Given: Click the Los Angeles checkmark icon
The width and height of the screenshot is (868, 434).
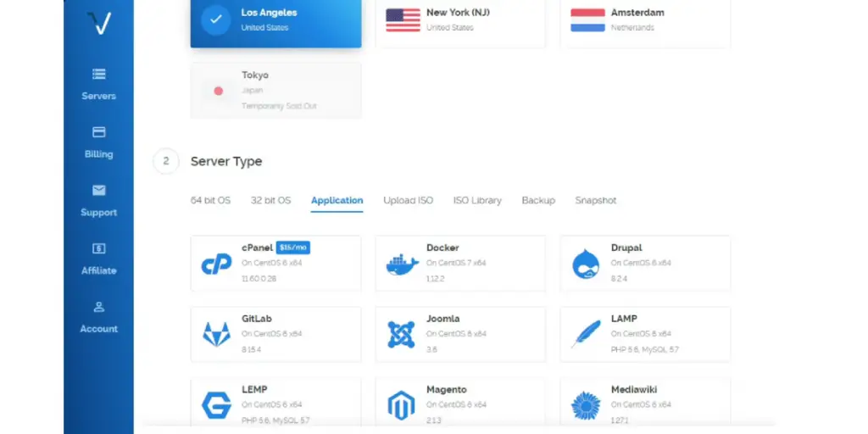Looking at the screenshot, I should tap(216, 20).
